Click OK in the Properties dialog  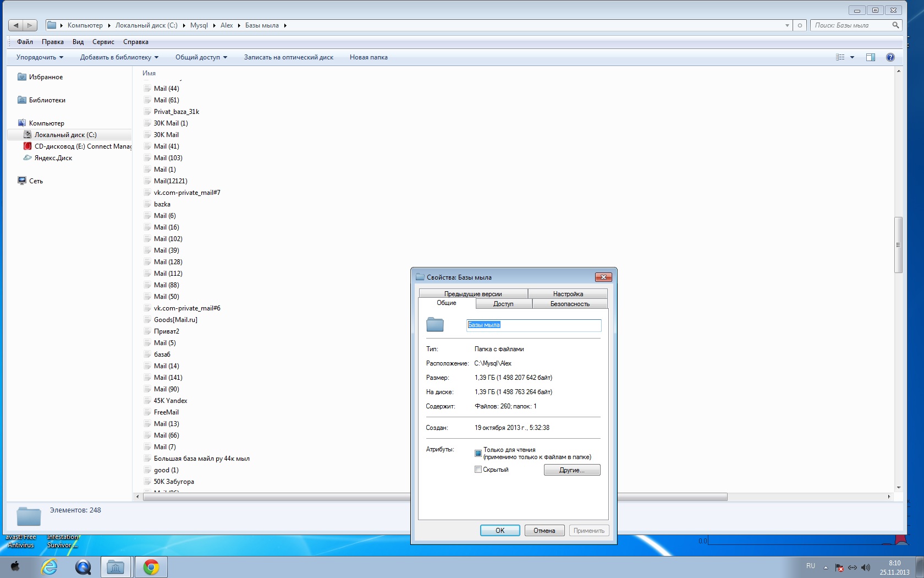click(x=500, y=531)
